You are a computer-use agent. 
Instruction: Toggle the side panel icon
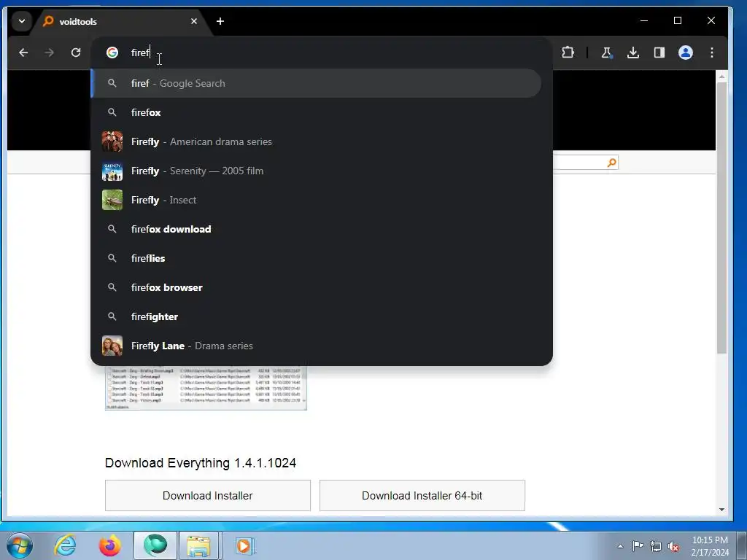click(x=659, y=52)
